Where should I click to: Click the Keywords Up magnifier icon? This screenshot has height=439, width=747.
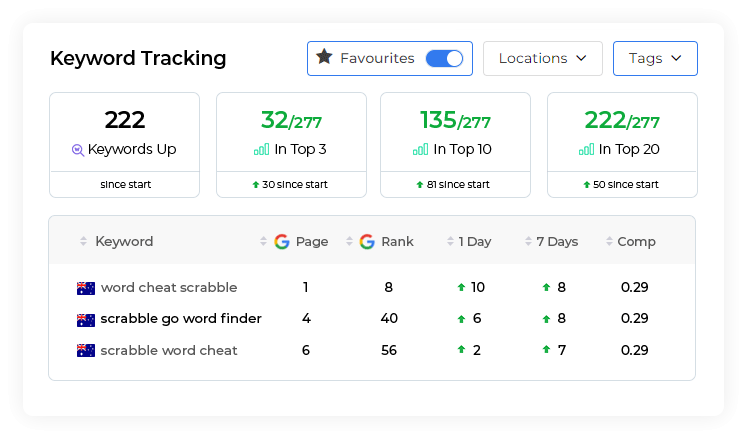click(x=78, y=150)
